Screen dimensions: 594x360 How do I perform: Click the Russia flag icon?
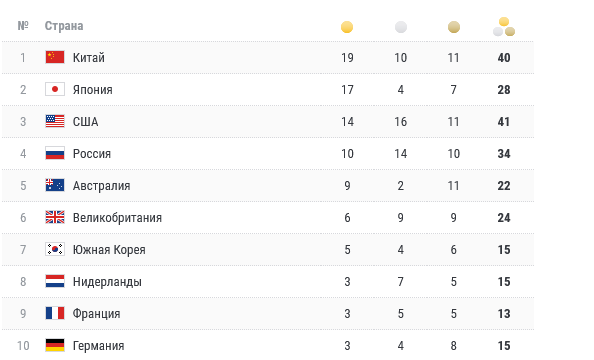(55, 153)
